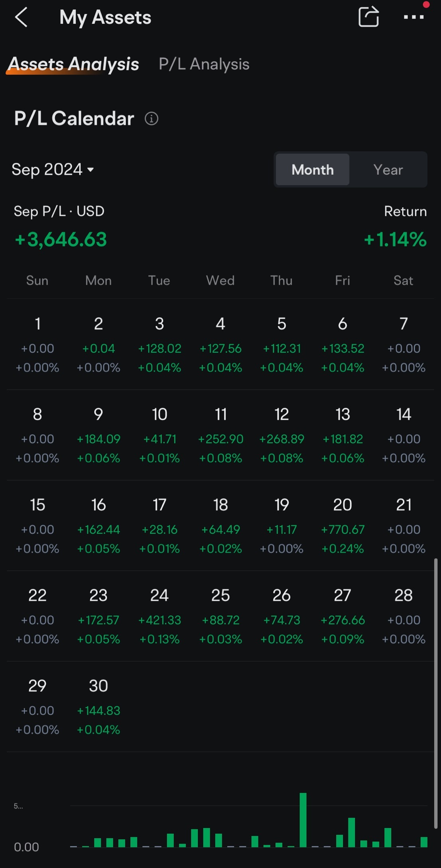The height and width of the screenshot is (868, 441).
Task: Switch to P/L Analysis tab
Action: [x=204, y=64]
